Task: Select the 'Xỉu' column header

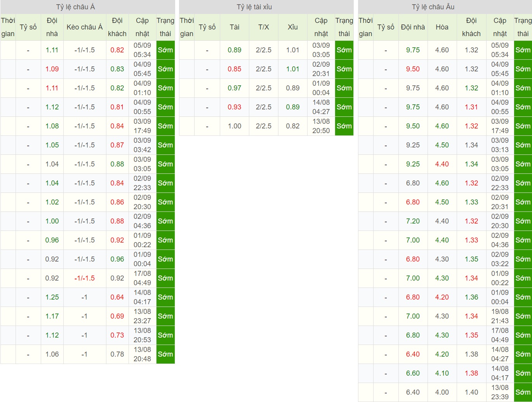Action: tap(293, 27)
